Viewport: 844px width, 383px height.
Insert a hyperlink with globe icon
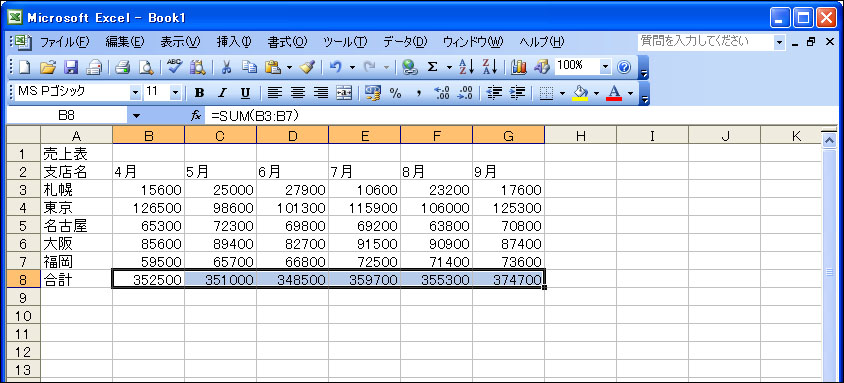410,67
